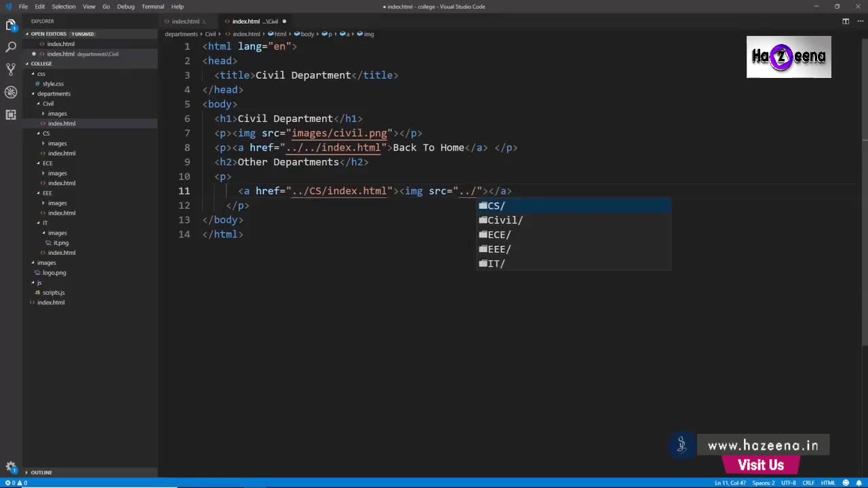868x488 pixels.
Task: Open the Source Control view
Action: tap(11, 70)
